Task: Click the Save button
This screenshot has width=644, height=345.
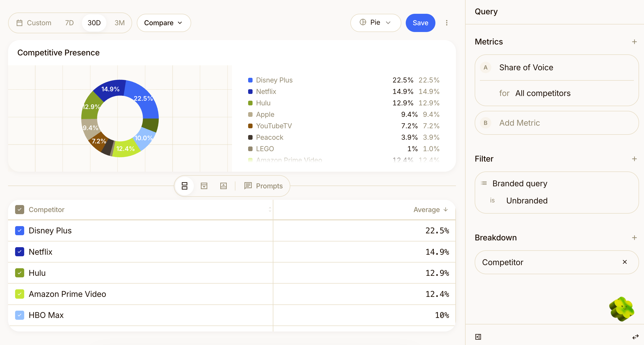Action: (x=420, y=23)
